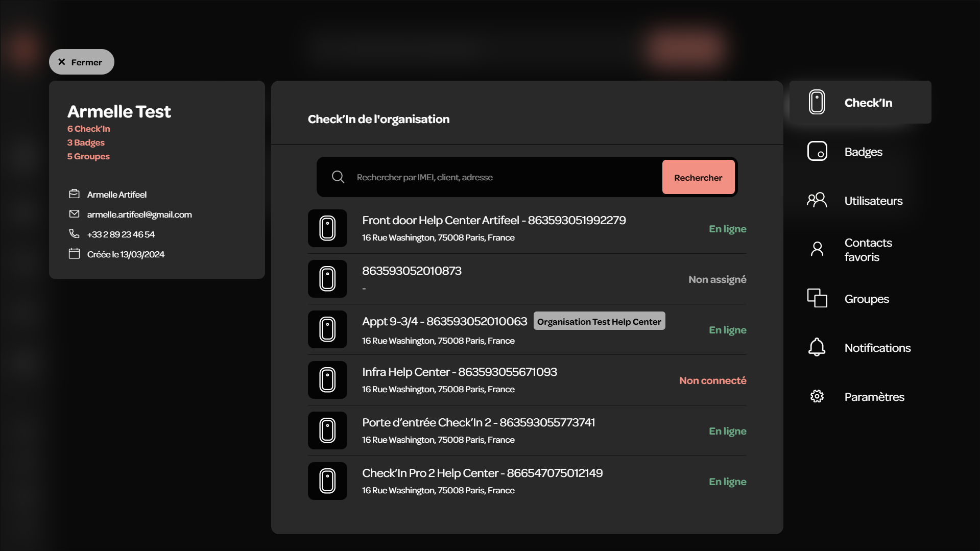Click the Rechercher button
The image size is (980, 551).
click(x=698, y=177)
